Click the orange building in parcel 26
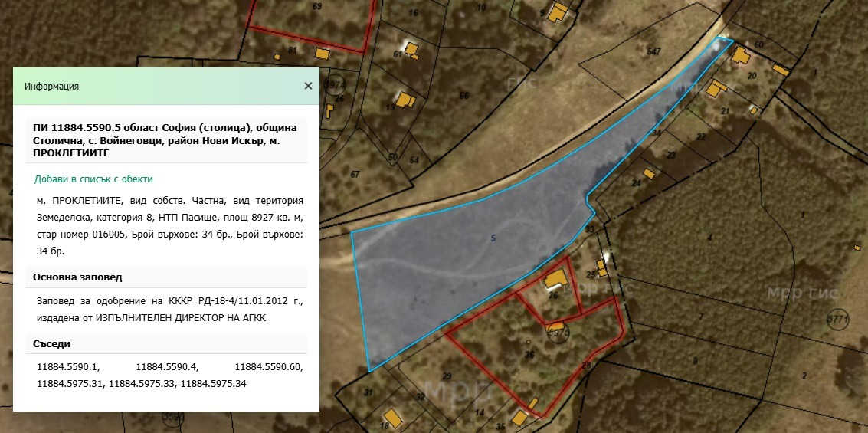 (x=556, y=277)
